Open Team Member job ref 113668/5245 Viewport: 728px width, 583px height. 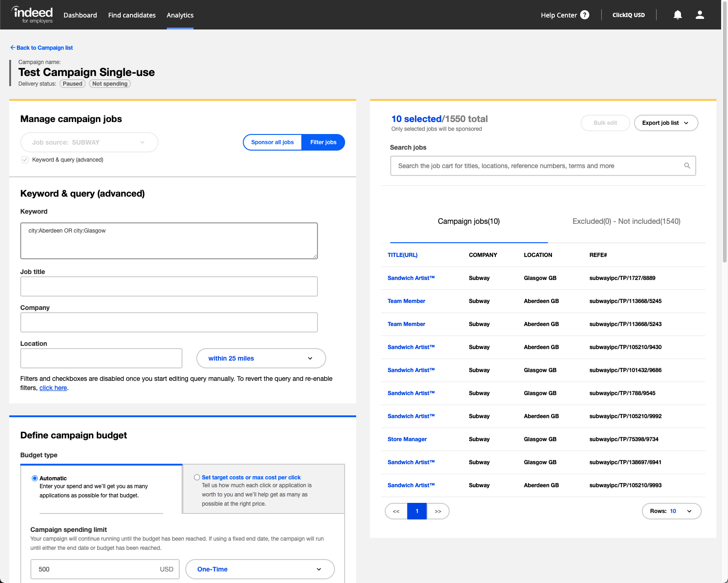click(406, 301)
